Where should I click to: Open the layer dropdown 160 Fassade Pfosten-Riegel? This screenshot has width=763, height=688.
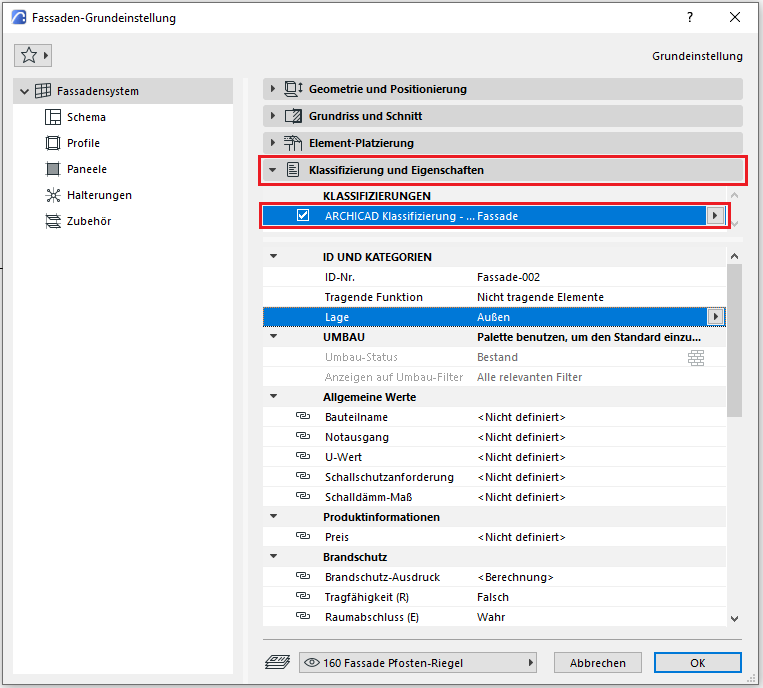click(x=417, y=663)
